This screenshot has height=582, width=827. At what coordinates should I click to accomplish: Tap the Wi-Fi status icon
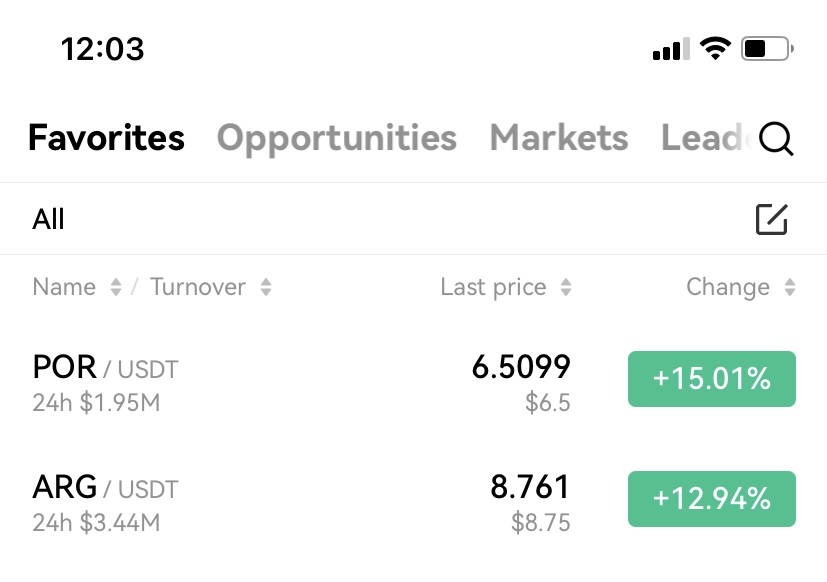715,49
